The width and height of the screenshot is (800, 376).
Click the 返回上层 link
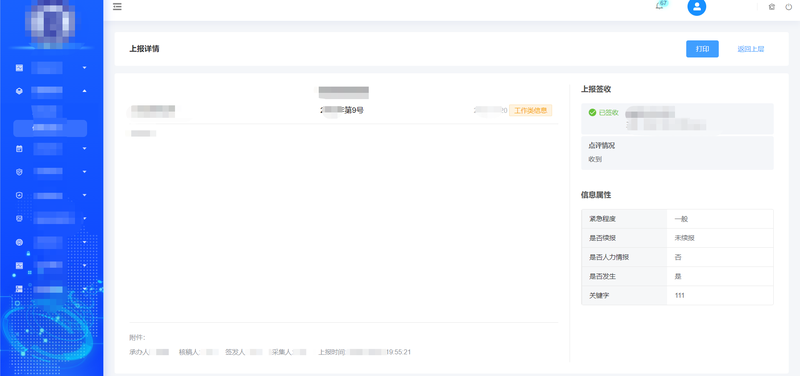(751, 49)
